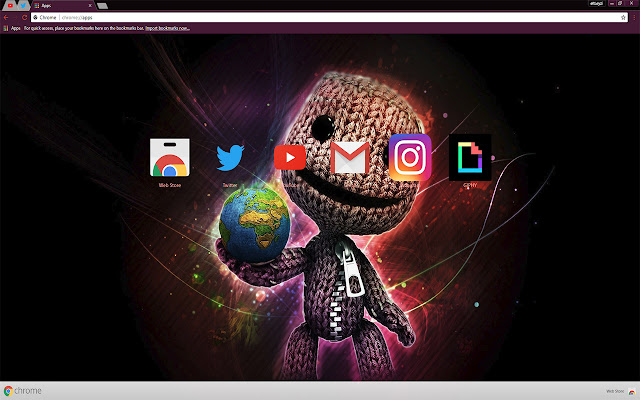Switch to the pinned Twitter tab
This screenshot has width=640, height=400.
click(23, 5)
